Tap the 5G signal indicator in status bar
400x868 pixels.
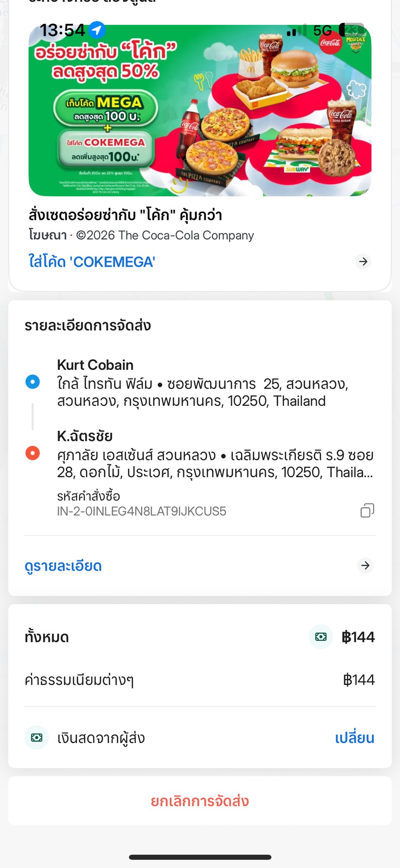322,31
